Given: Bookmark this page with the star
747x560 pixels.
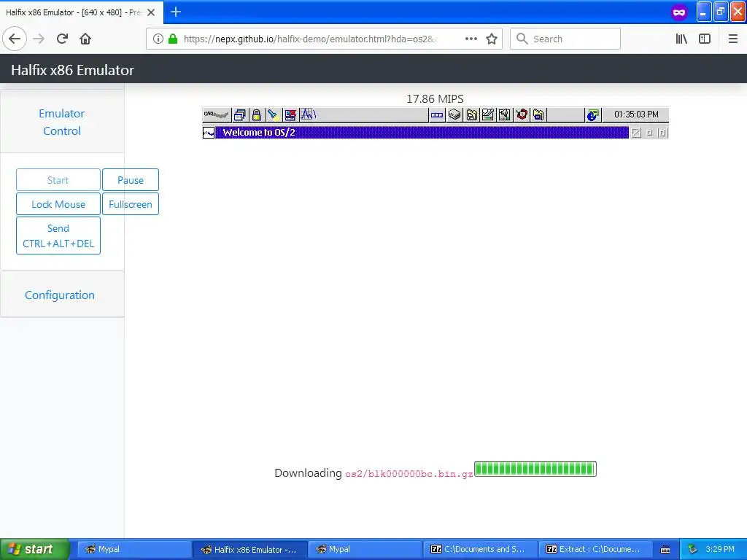Looking at the screenshot, I should (492, 39).
